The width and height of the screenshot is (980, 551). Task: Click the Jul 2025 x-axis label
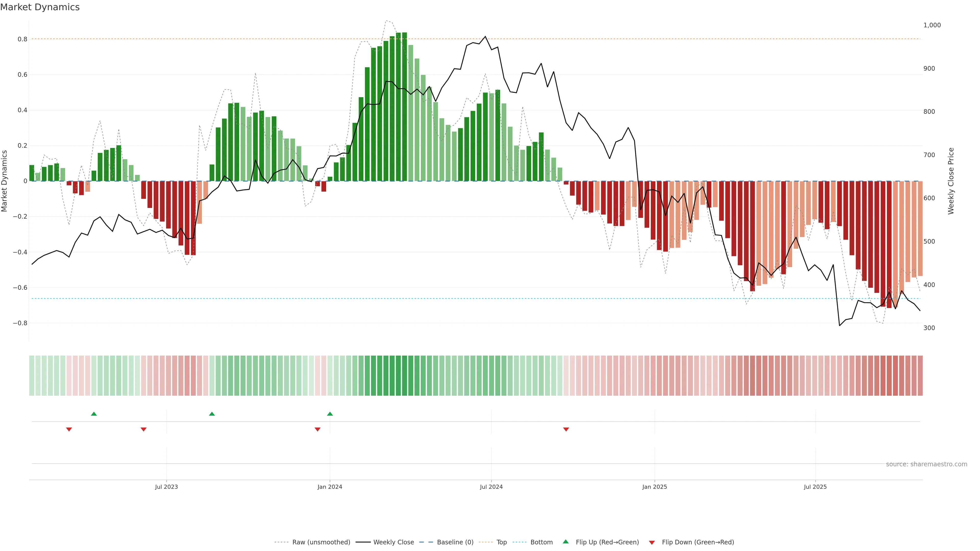point(815,487)
